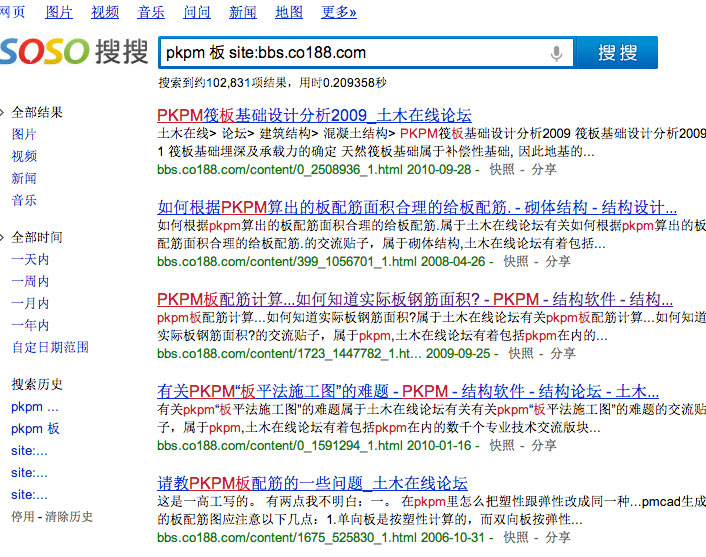Limit results to 一周内
The height and width of the screenshot is (557, 706).
30,281
